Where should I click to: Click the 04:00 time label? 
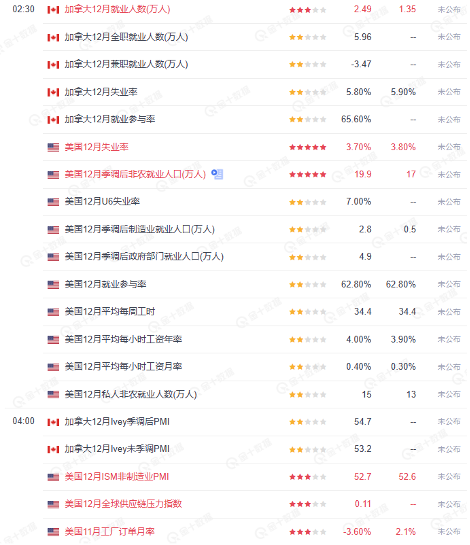(23, 421)
